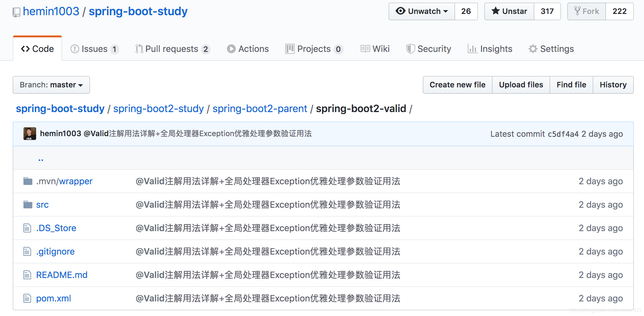The image size is (644, 316).
Task: Click the Issues exclamation icon
Action: click(x=75, y=49)
